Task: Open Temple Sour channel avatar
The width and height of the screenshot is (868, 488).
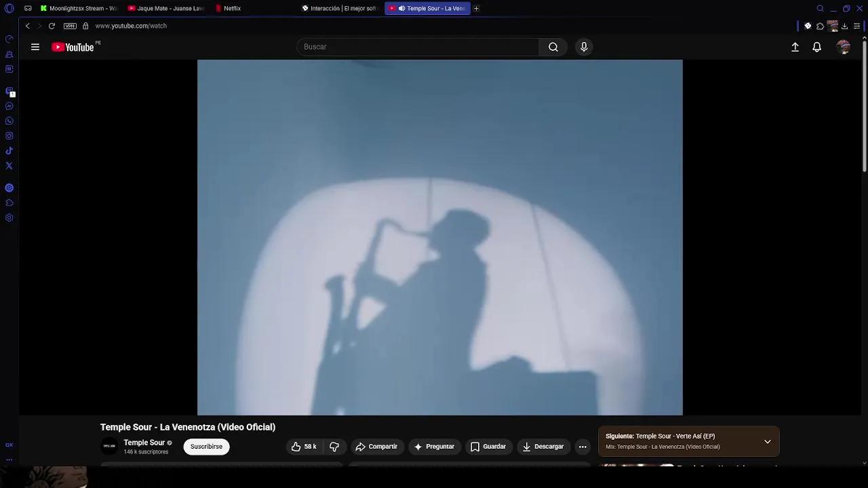Action: coord(109,446)
